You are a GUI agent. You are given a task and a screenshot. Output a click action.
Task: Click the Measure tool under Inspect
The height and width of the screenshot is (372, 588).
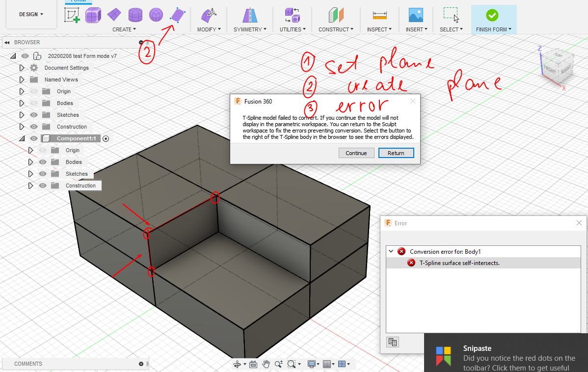(x=379, y=15)
